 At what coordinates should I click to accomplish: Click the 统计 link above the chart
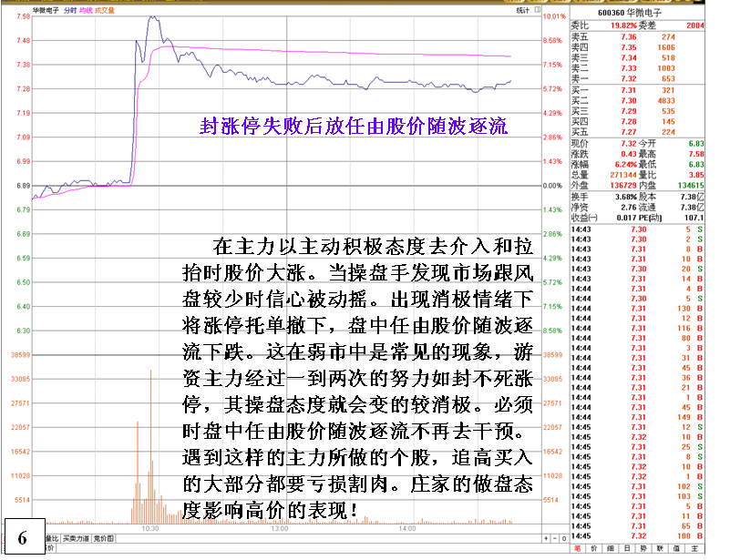(x=523, y=10)
